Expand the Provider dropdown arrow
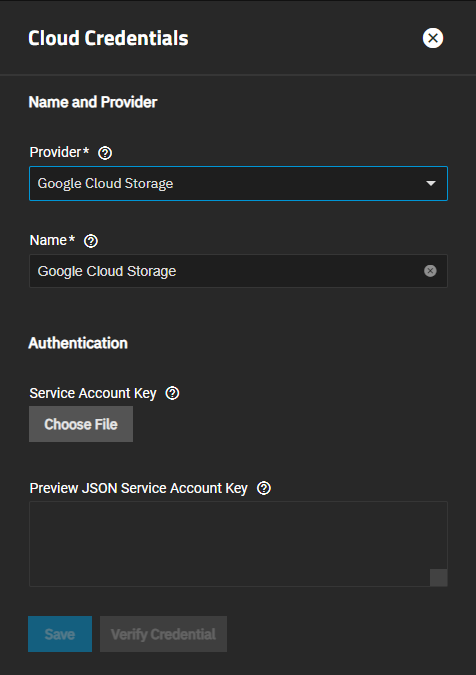 430,183
